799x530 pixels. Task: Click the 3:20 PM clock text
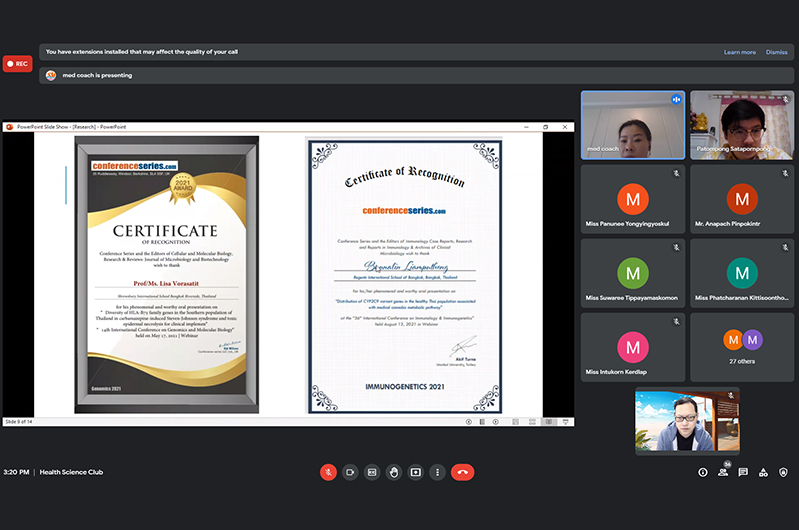[x=16, y=472]
